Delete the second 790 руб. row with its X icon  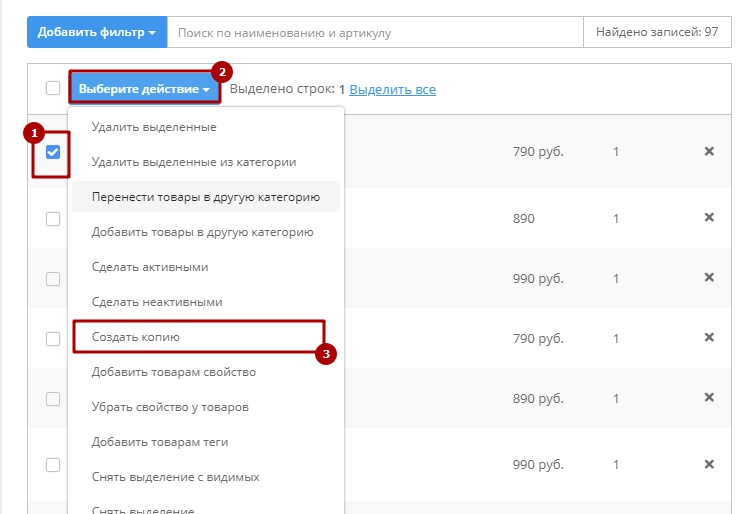(x=709, y=337)
